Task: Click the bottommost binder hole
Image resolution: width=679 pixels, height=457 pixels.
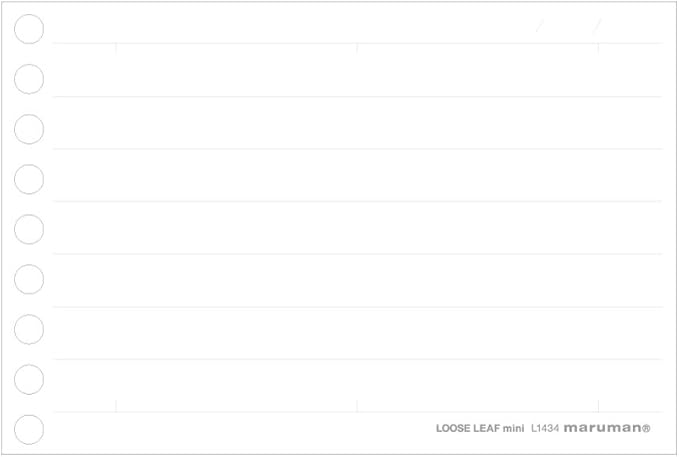Action: (x=29, y=429)
